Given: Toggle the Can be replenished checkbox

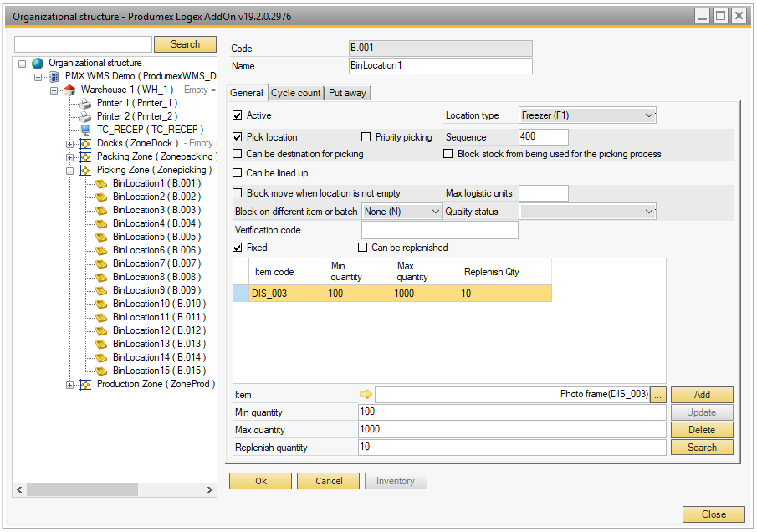Looking at the screenshot, I should tap(363, 248).
